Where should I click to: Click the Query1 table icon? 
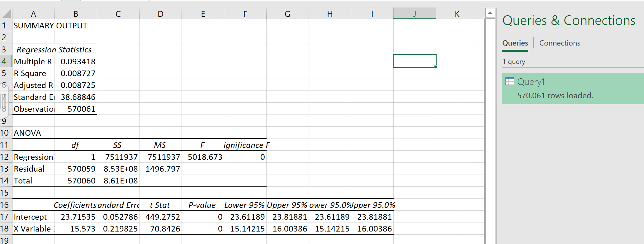tap(510, 81)
